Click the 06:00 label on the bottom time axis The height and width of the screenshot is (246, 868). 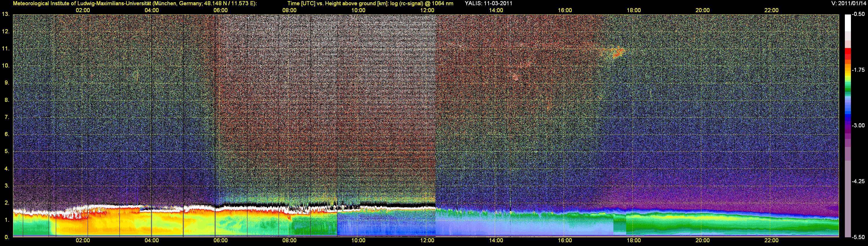click(x=221, y=240)
